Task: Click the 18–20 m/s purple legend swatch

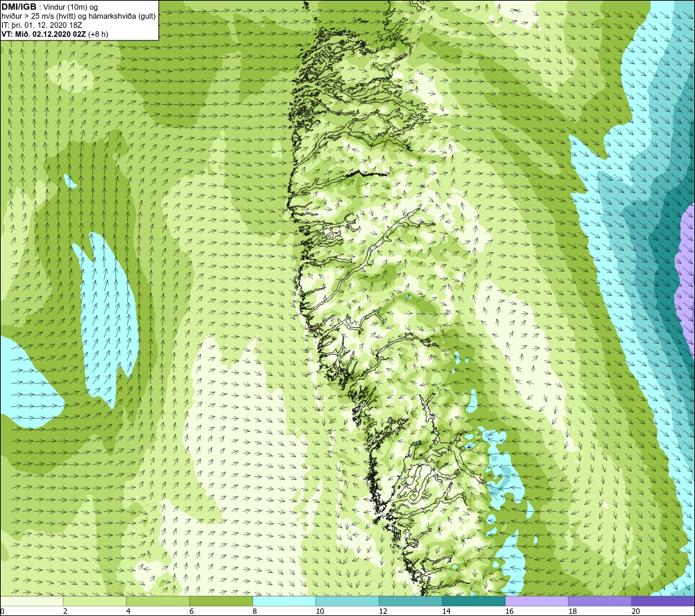Action: click(x=600, y=601)
